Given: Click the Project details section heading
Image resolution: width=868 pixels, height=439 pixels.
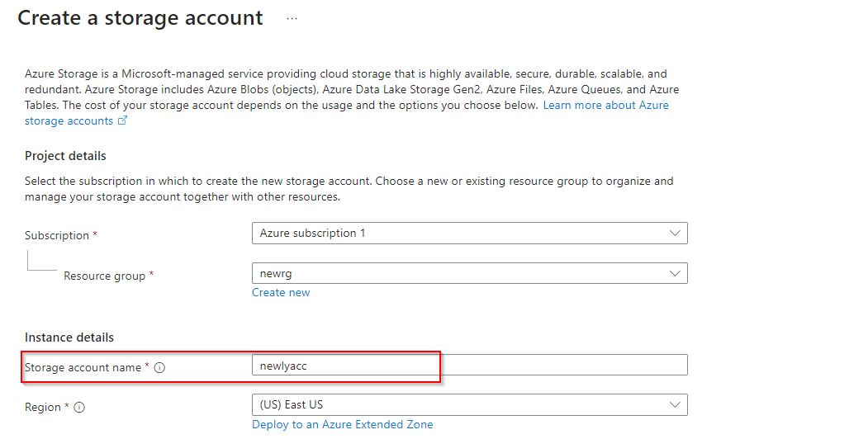Looking at the screenshot, I should [65, 156].
